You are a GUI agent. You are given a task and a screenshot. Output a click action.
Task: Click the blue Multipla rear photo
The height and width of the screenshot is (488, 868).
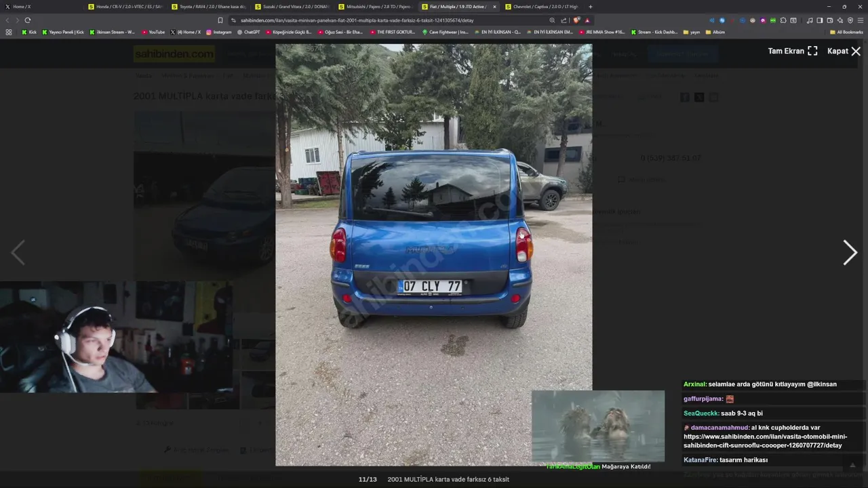coord(433,255)
